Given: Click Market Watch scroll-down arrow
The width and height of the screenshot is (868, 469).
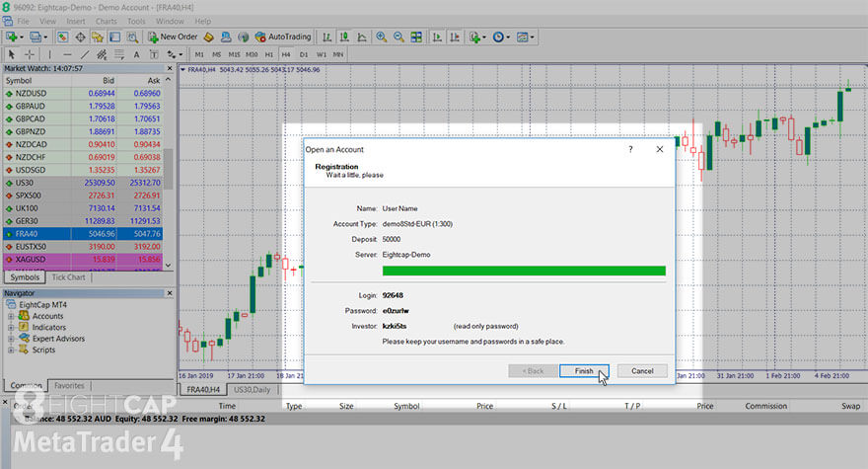Looking at the screenshot, I should (169, 265).
